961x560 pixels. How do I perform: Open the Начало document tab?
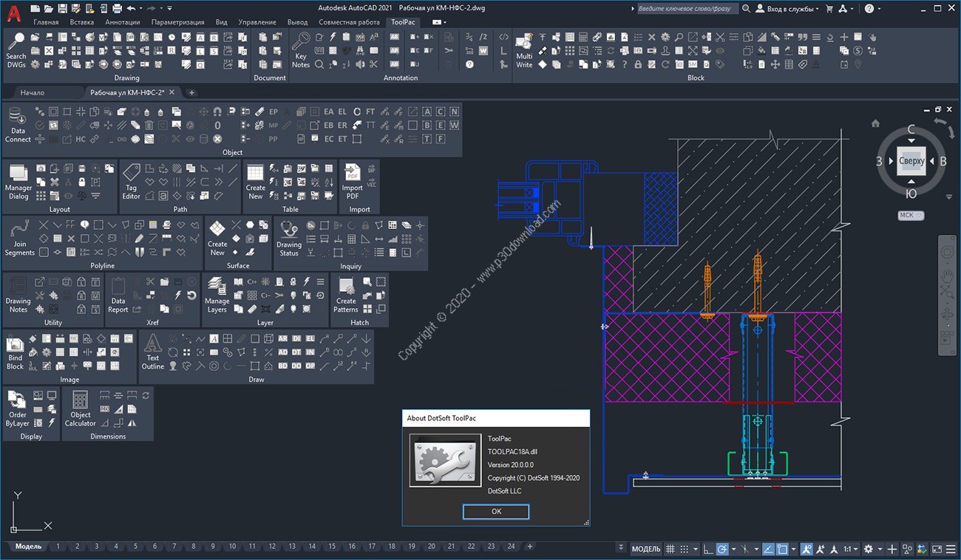click(33, 92)
